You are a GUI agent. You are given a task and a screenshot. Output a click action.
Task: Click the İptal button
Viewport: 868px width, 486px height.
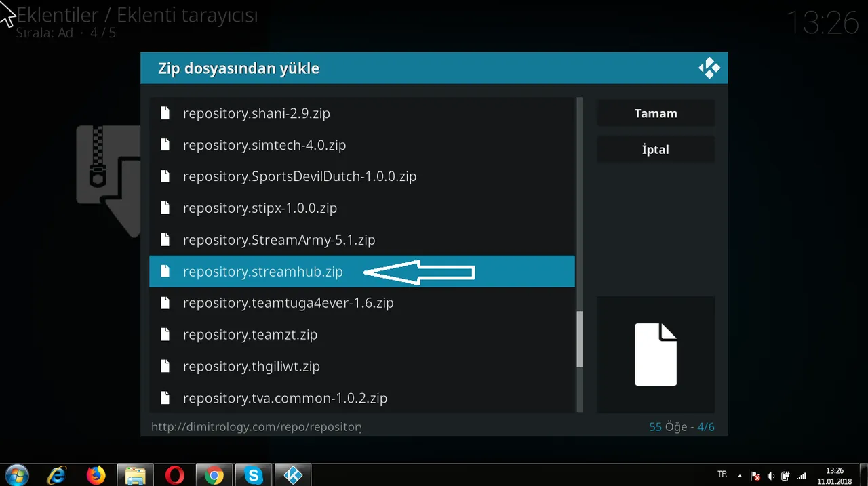(656, 149)
